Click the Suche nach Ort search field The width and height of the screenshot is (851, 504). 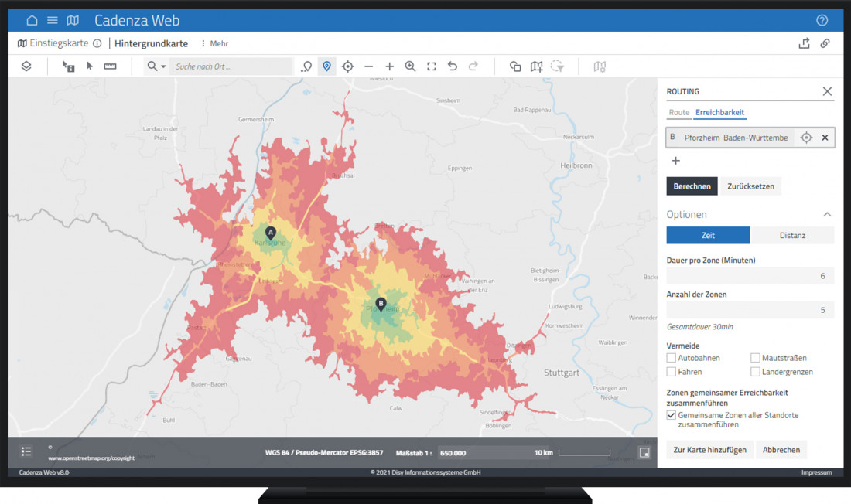[x=231, y=66]
